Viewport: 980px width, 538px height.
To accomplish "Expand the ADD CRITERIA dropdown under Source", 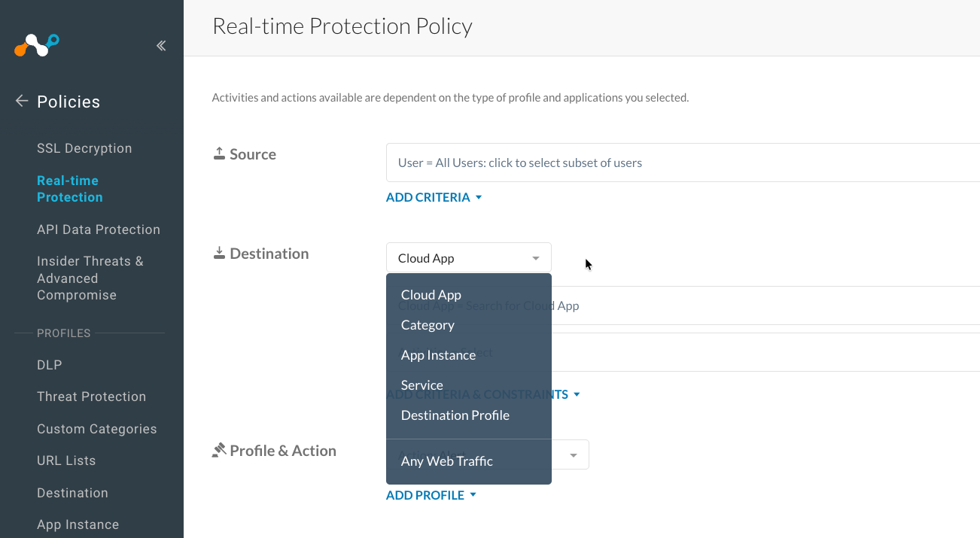I will 434,197.
